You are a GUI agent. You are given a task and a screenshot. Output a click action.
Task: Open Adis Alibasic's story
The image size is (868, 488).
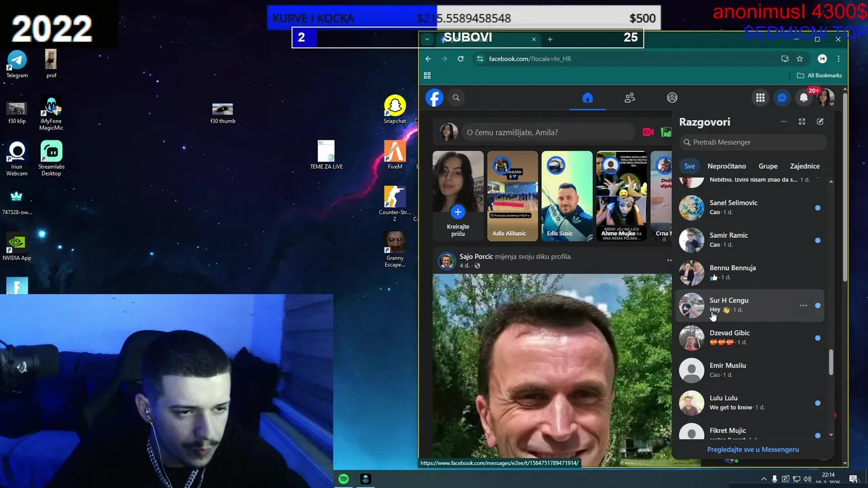(512, 196)
